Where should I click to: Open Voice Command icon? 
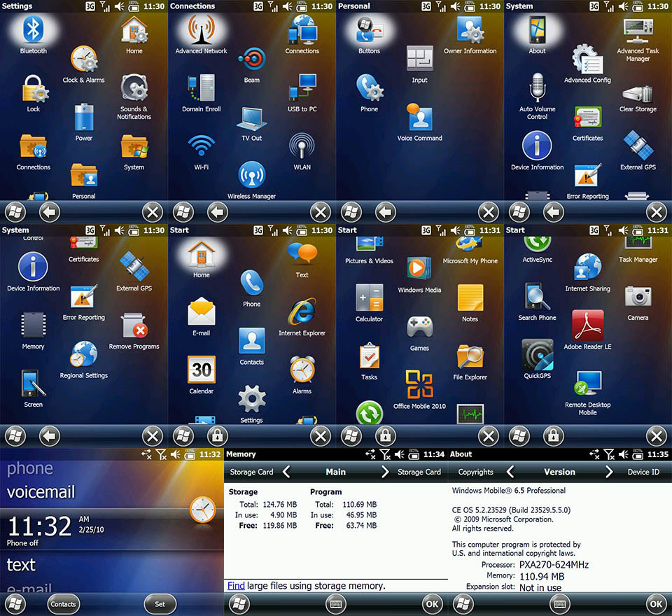[419, 117]
